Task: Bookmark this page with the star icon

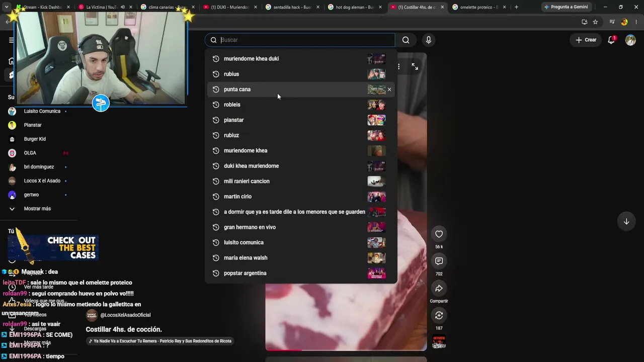Action: pos(595,22)
